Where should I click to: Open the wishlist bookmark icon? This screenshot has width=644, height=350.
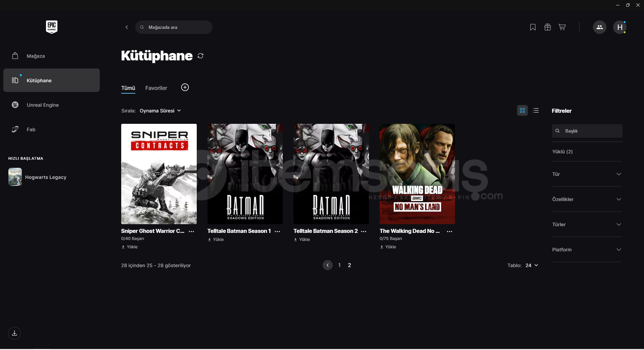coord(533,27)
